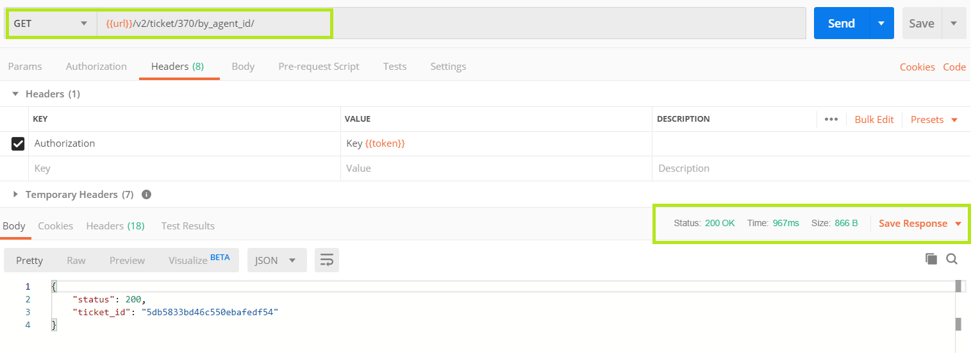Search the response with the magnifier icon

(952, 259)
